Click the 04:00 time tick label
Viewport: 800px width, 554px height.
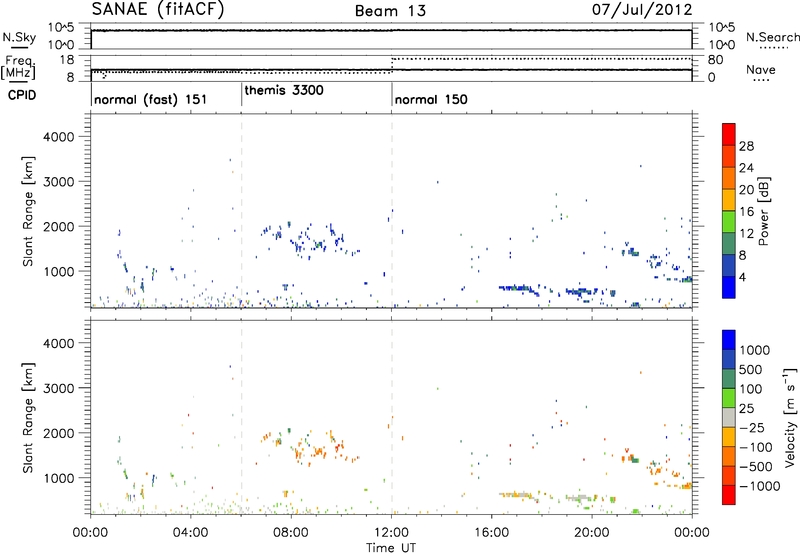tap(190, 533)
